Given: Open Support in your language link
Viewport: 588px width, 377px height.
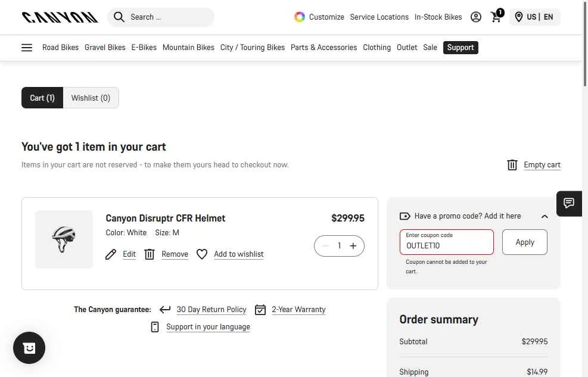Looking at the screenshot, I should pos(208,327).
